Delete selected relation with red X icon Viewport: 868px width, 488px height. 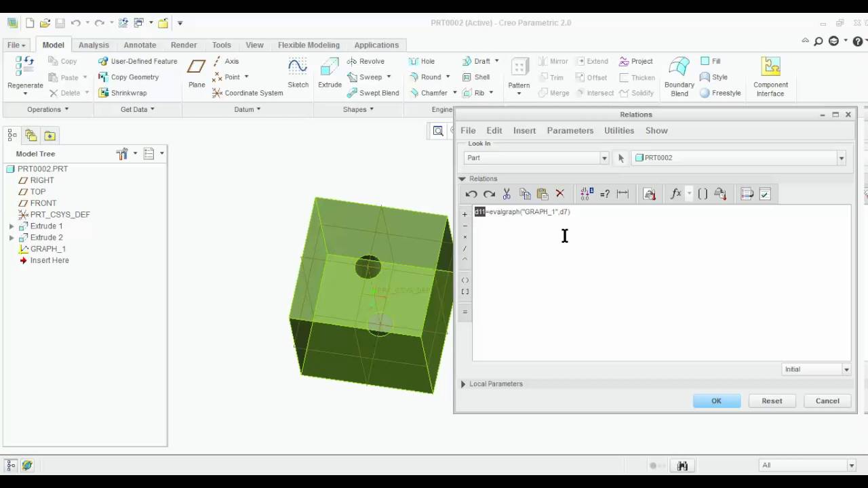[560, 195]
